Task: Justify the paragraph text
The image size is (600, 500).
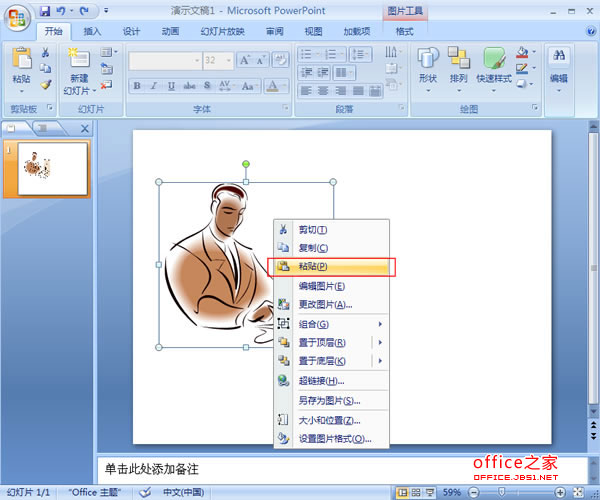Action: (x=358, y=91)
